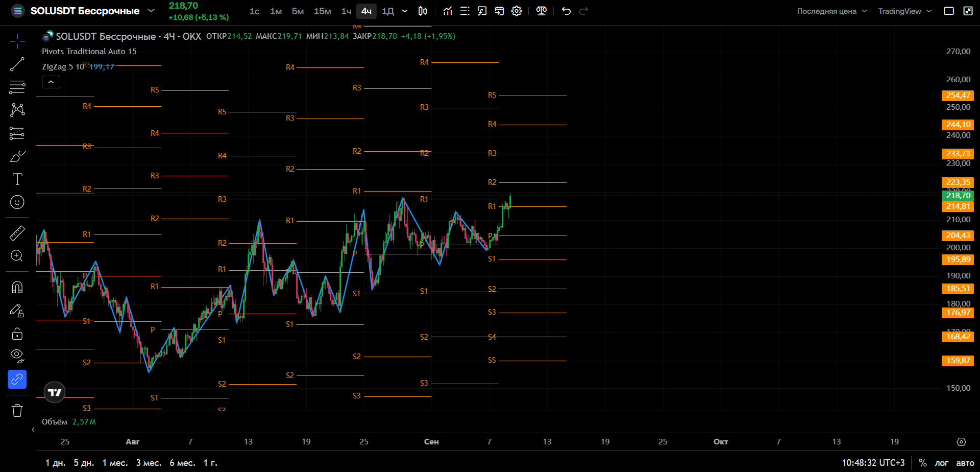Remove drawings with the trash icon
Viewport: 980px width, 472px height.
pos(17,410)
